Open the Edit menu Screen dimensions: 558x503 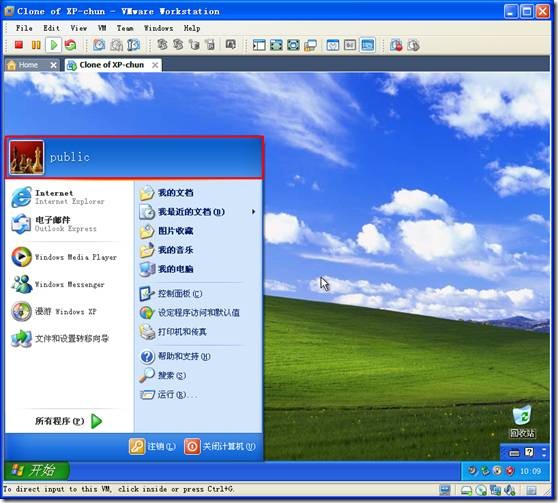coord(51,28)
